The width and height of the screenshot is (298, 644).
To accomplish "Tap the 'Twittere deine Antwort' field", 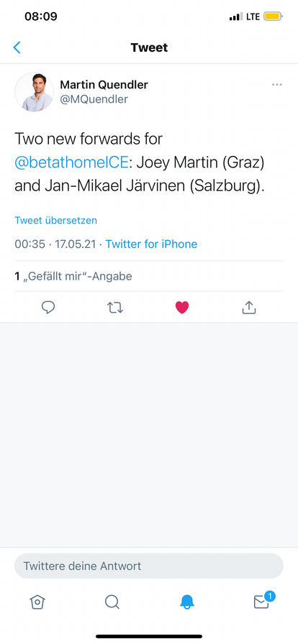I will (149, 566).
